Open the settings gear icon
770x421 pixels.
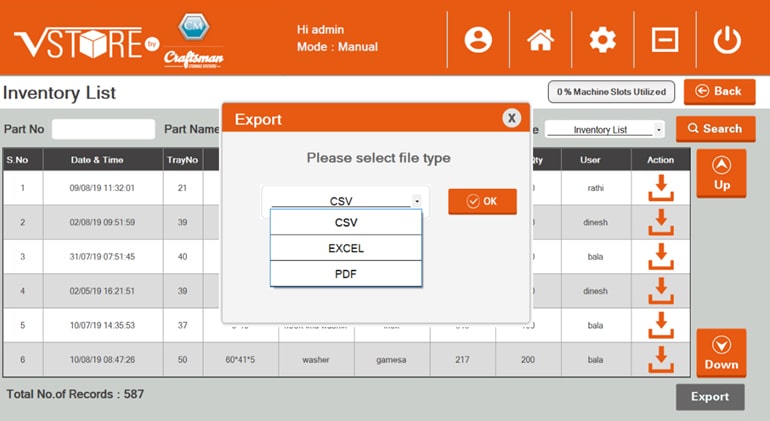pyautogui.click(x=602, y=40)
